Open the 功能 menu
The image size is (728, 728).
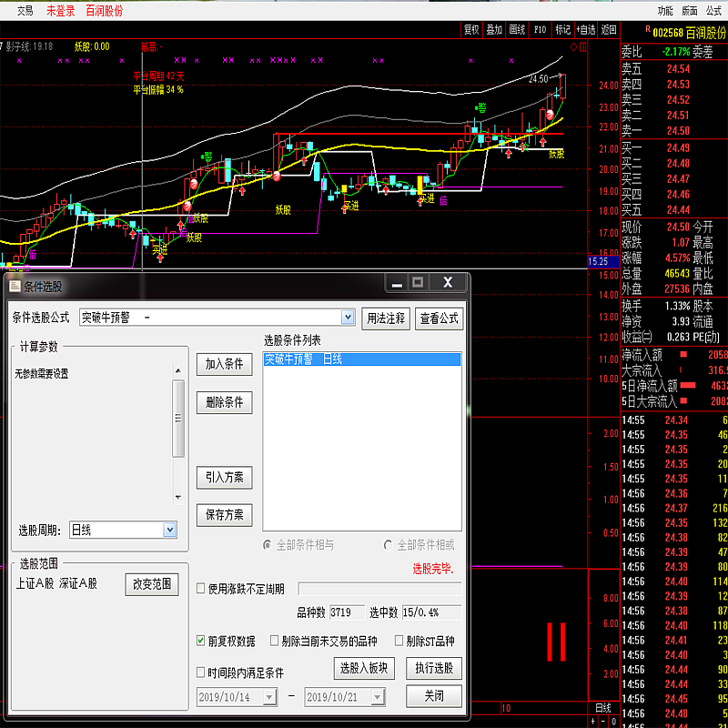(665, 11)
